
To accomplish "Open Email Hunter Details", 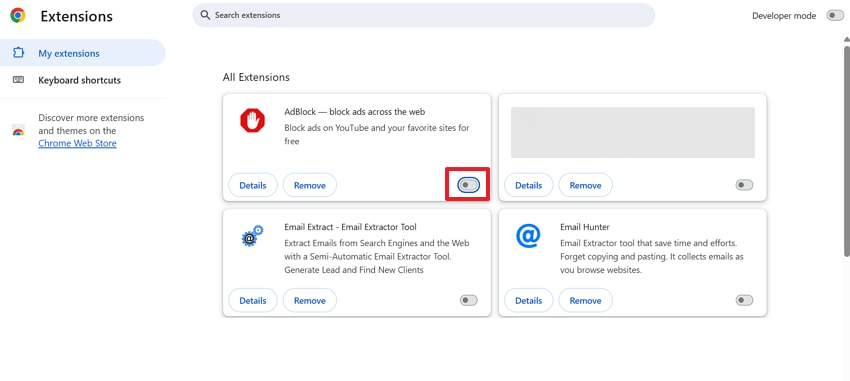I will click(529, 300).
